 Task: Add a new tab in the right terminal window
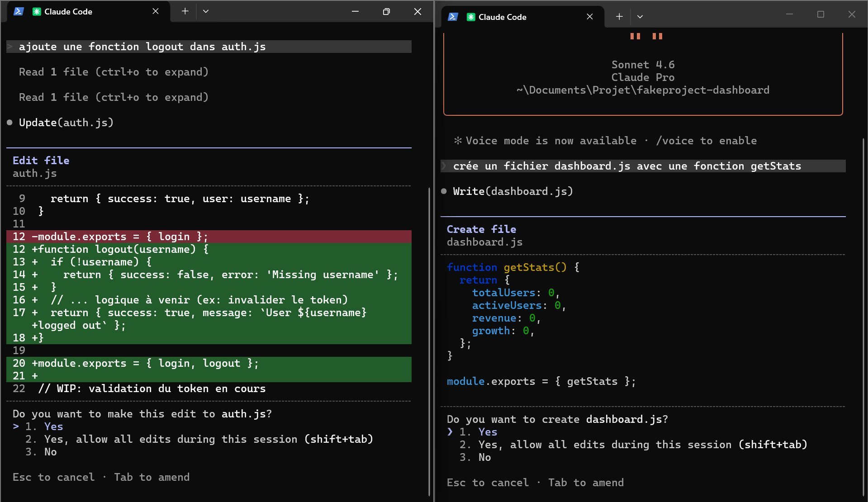[619, 17]
